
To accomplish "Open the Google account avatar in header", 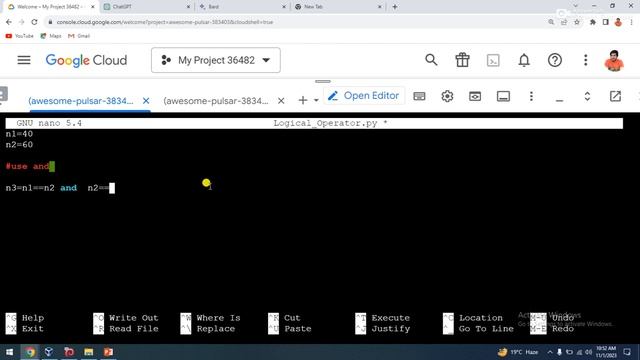I will tap(613, 60).
